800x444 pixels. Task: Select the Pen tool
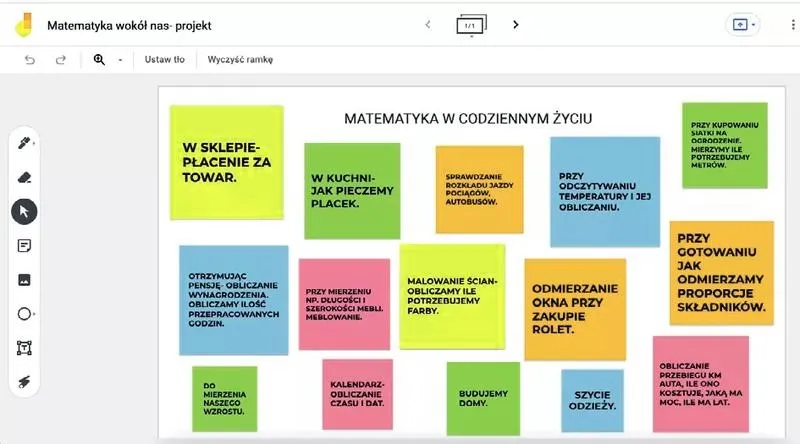pos(24,143)
